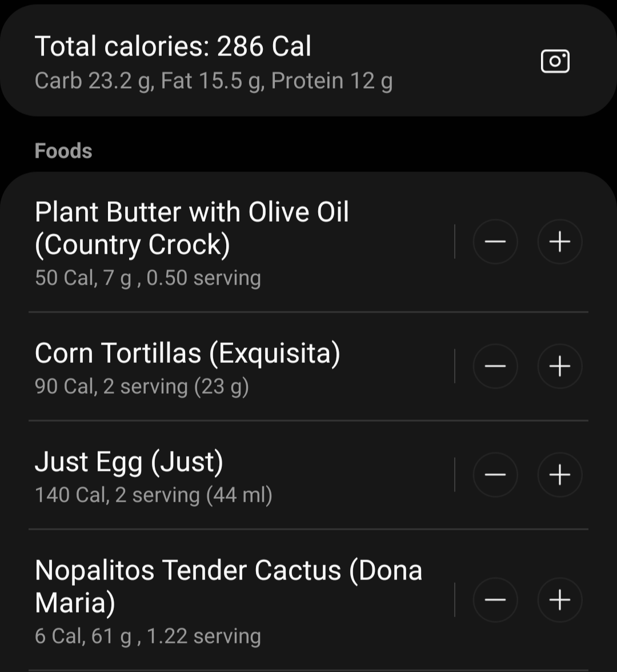Open Plant Butter with Olive Oil entry
The width and height of the screenshot is (617, 672).
[192, 228]
